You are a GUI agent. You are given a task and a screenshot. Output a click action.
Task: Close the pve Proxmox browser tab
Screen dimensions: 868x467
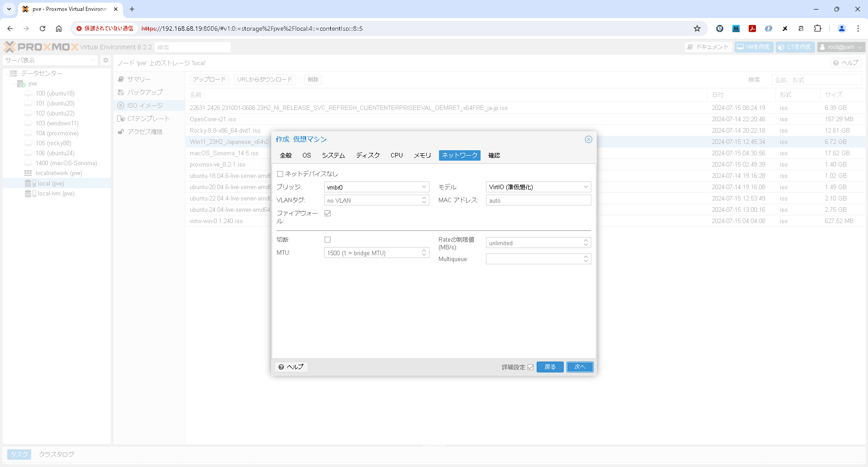[116, 9]
